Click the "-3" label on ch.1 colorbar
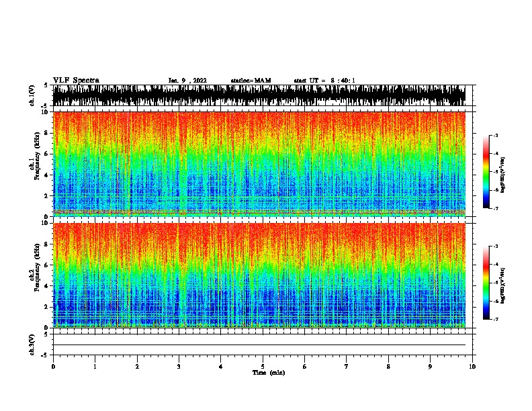Viewport: 532px width, 411px height. coord(496,136)
